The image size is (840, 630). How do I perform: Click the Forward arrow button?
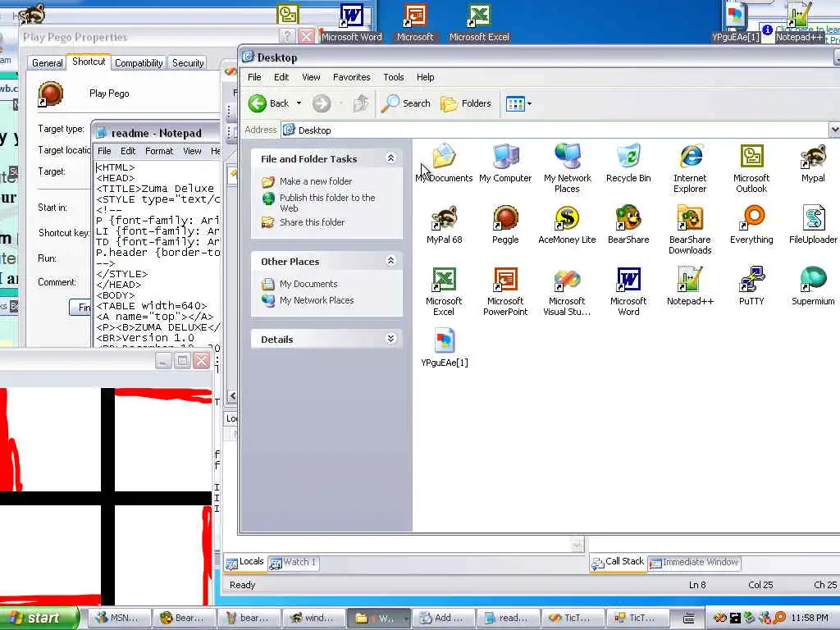(322, 103)
